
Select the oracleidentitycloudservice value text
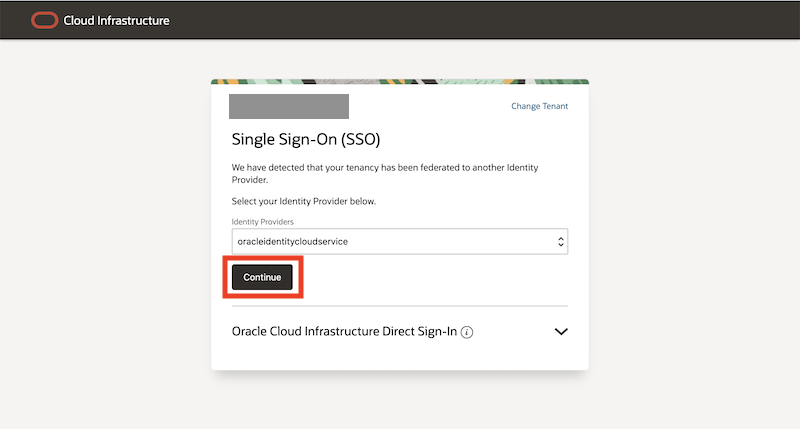291,242
